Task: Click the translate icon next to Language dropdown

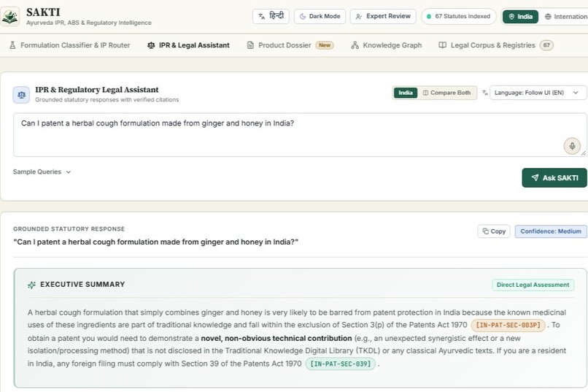Action: [485, 93]
